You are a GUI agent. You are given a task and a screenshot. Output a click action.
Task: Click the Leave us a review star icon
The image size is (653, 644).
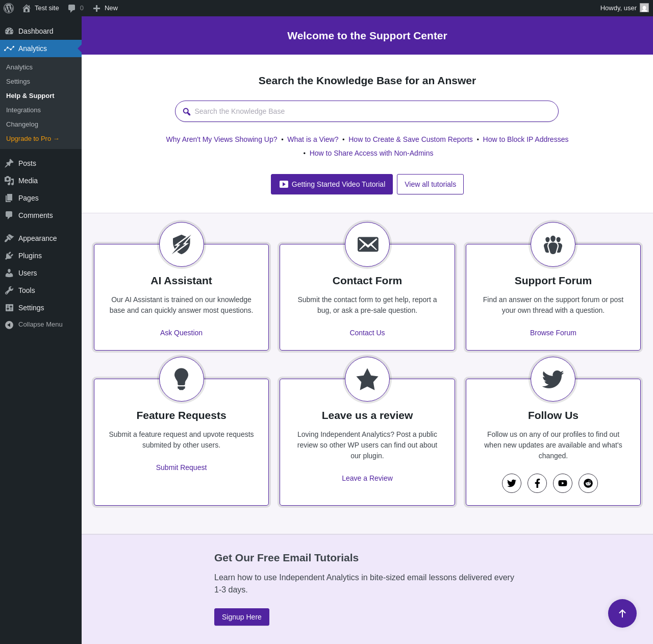(x=367, y=379)
